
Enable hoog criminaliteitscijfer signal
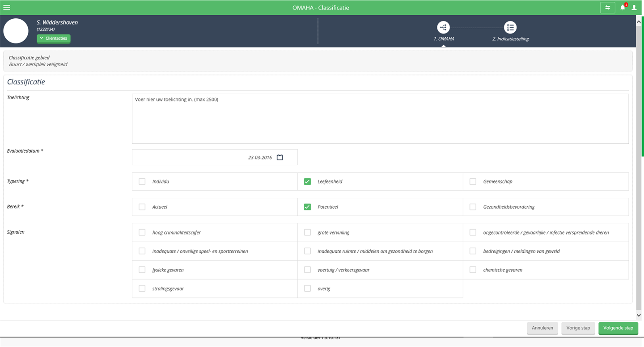(x=142, y=233)
